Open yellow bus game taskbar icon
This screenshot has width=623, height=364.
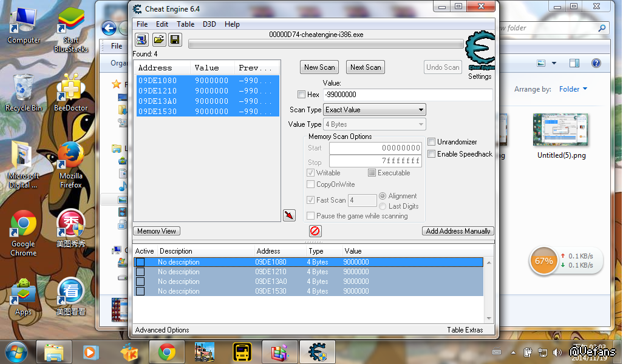[x=242, y=352]
